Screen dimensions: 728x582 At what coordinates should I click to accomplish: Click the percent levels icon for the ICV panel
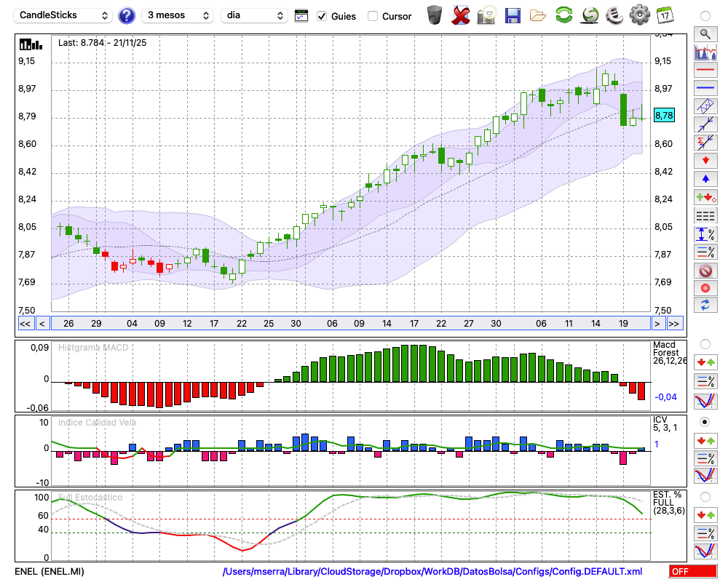point(705,458)
